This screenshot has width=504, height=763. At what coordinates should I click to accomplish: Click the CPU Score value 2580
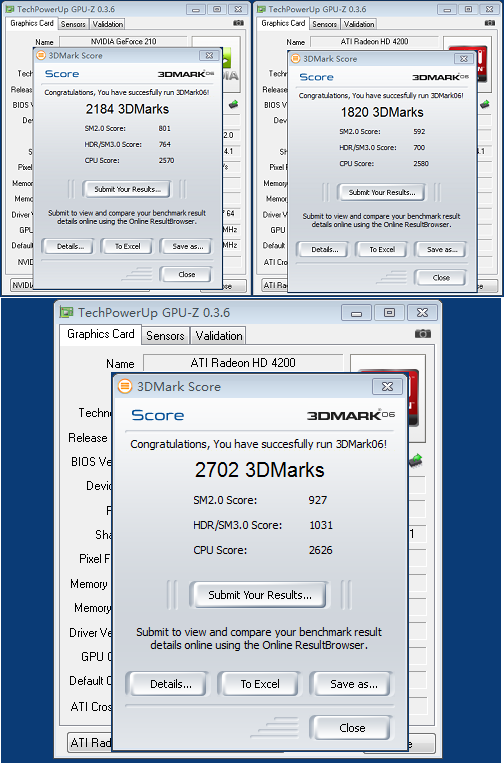[421, 164]
